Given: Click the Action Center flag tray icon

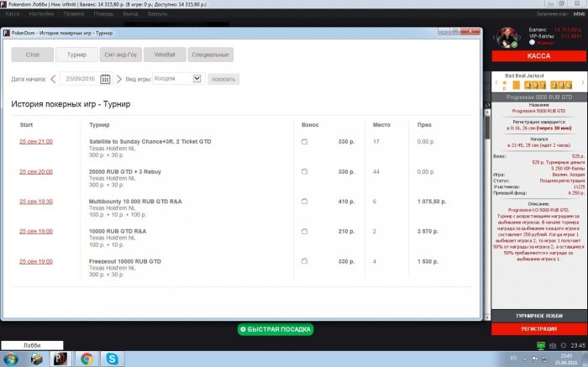Looking at the screenshot, I should (x=535, y=359).
